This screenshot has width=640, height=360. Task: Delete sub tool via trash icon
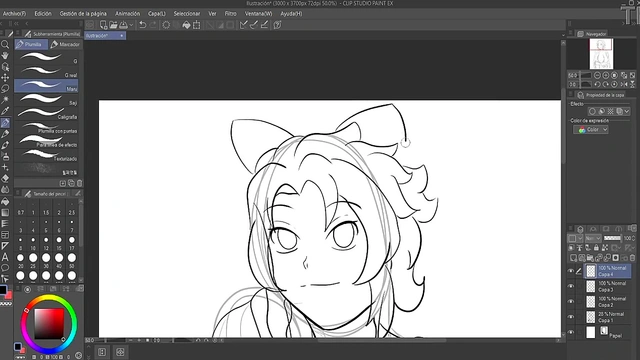click(x=80, y=183)
